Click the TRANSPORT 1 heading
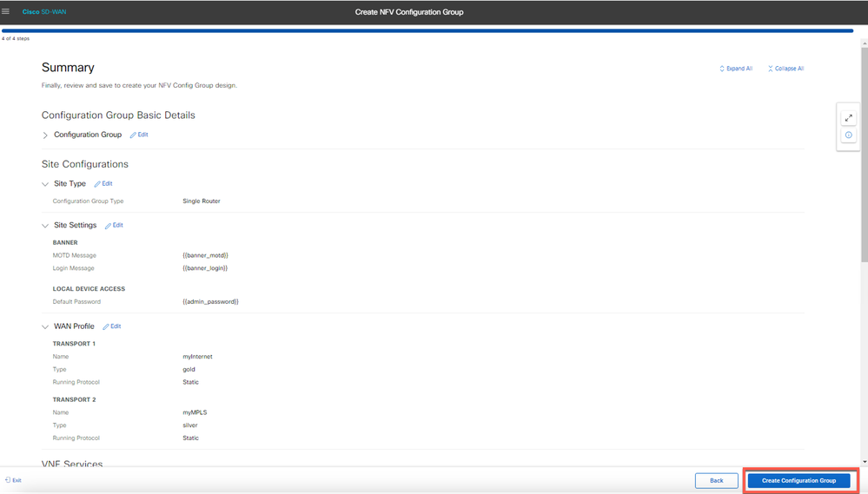 click(74, 344)
